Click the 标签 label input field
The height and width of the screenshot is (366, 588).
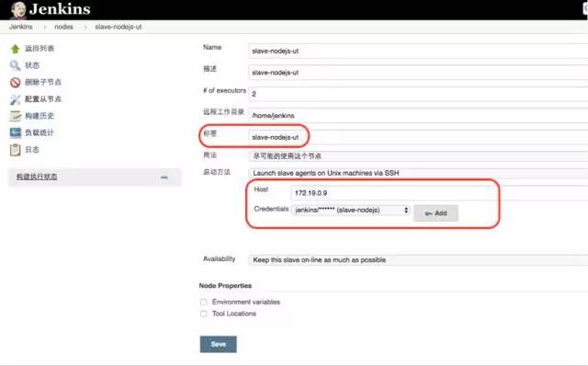coord(418,137)
